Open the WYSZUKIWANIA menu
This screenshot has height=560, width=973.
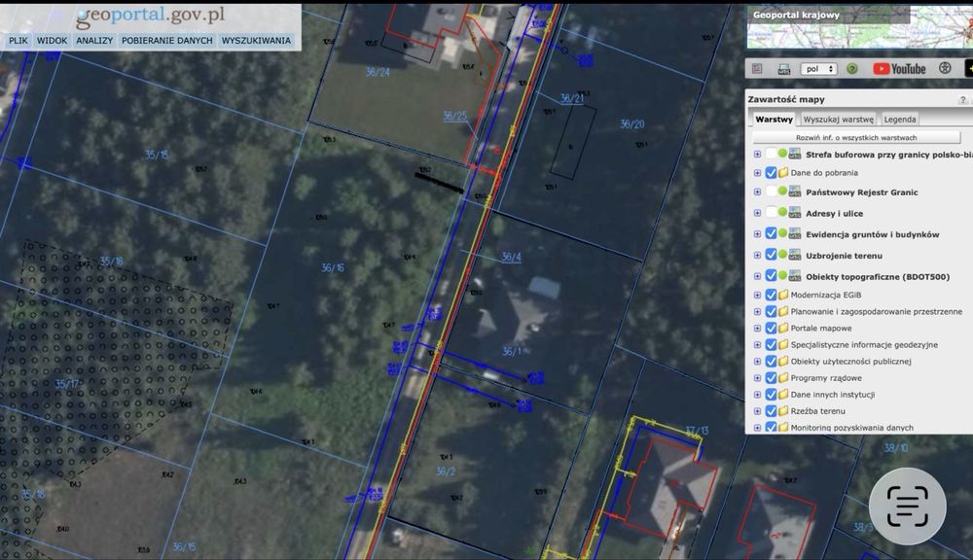click(256, 40)
